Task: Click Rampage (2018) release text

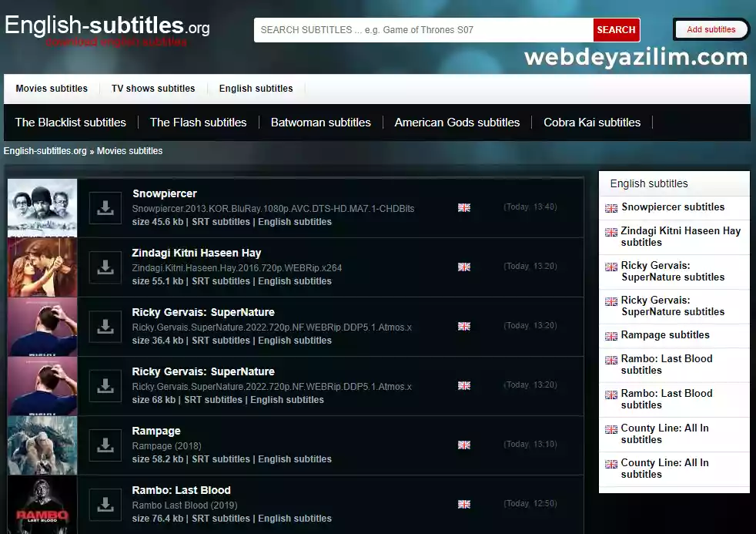Action: point(167,445)
